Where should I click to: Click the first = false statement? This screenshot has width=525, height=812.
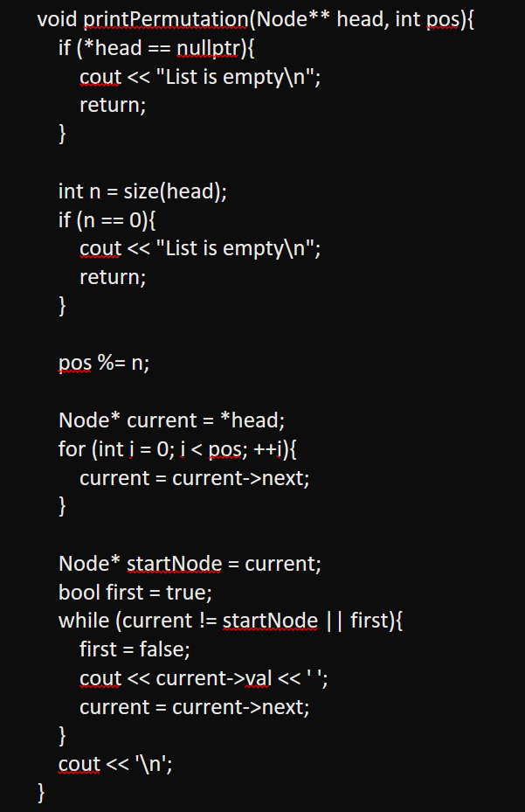(134, 649)
